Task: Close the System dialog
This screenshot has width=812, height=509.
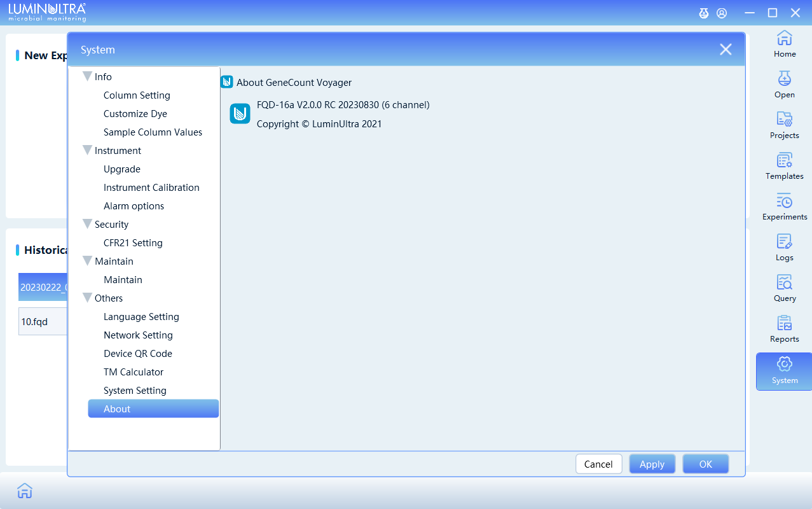Action: 726,50
